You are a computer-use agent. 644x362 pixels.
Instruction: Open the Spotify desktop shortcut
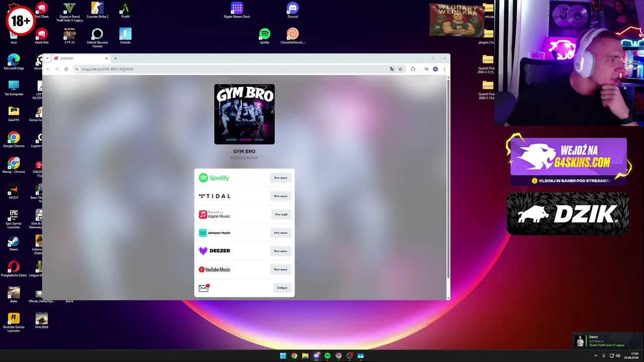point(265,36)
